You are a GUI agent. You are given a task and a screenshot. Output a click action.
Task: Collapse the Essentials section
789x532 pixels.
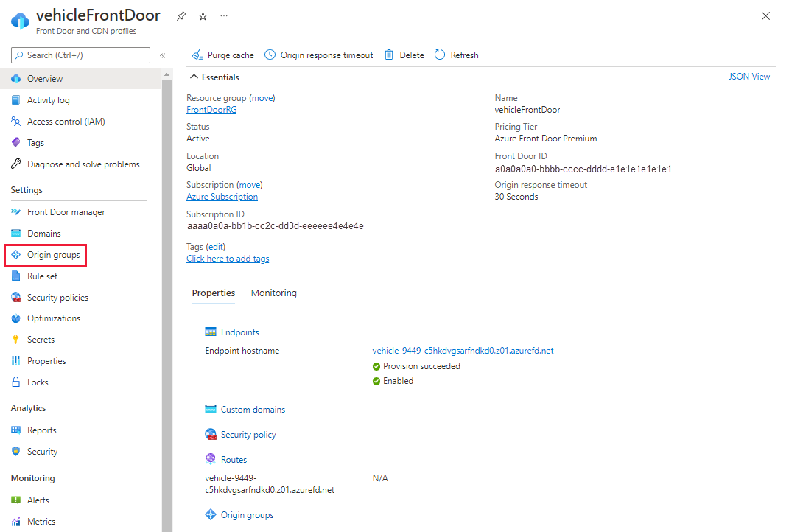pos(194,77)
